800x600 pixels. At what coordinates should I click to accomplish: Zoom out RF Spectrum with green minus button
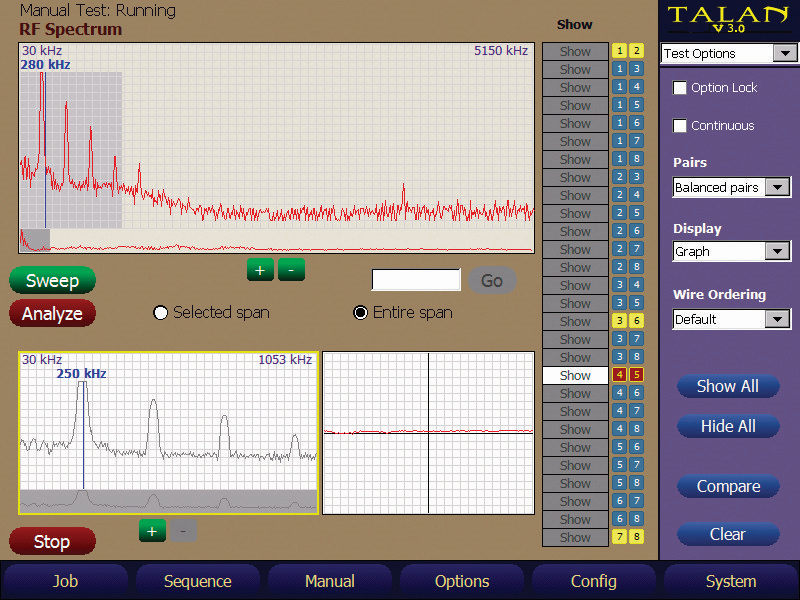click(291, 270)
